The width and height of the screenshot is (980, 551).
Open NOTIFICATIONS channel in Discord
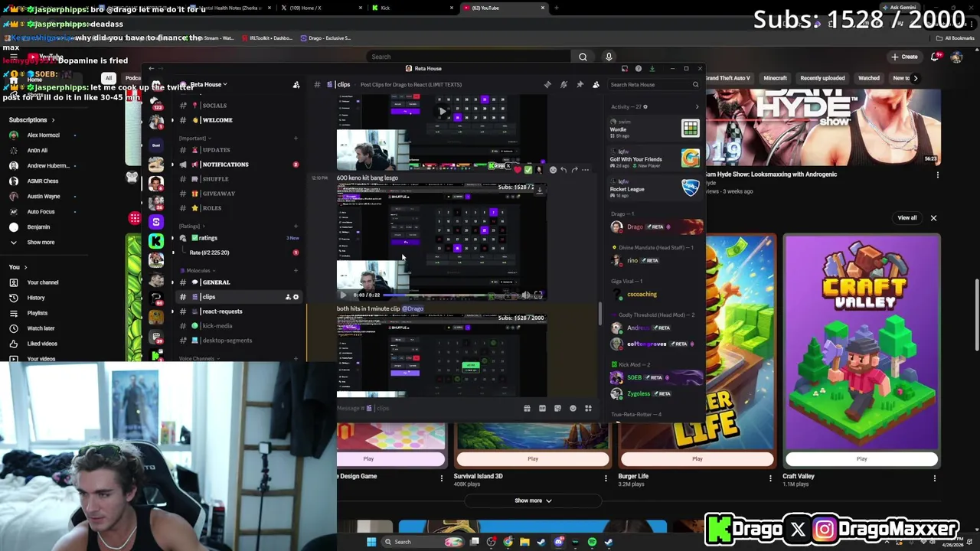[x=237, y=165]
